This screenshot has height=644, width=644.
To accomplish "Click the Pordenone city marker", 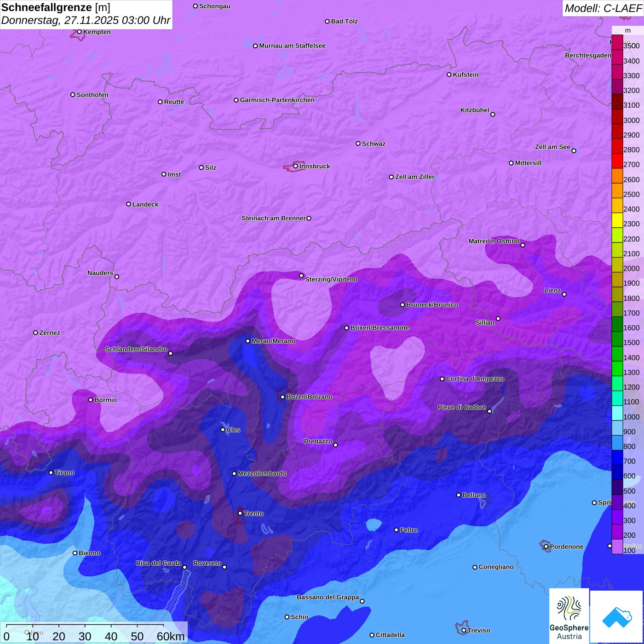I will [546, 546].
